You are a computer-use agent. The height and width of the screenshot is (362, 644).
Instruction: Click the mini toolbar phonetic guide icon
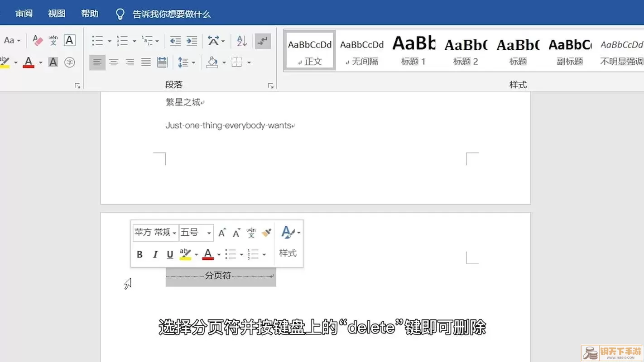[251, 233]
